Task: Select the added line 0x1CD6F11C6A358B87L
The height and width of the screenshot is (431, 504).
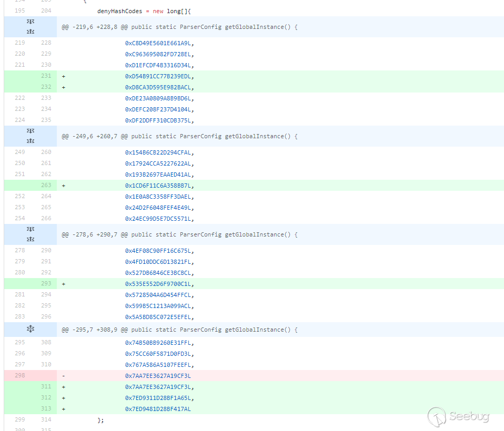Action: coord(158,185)
